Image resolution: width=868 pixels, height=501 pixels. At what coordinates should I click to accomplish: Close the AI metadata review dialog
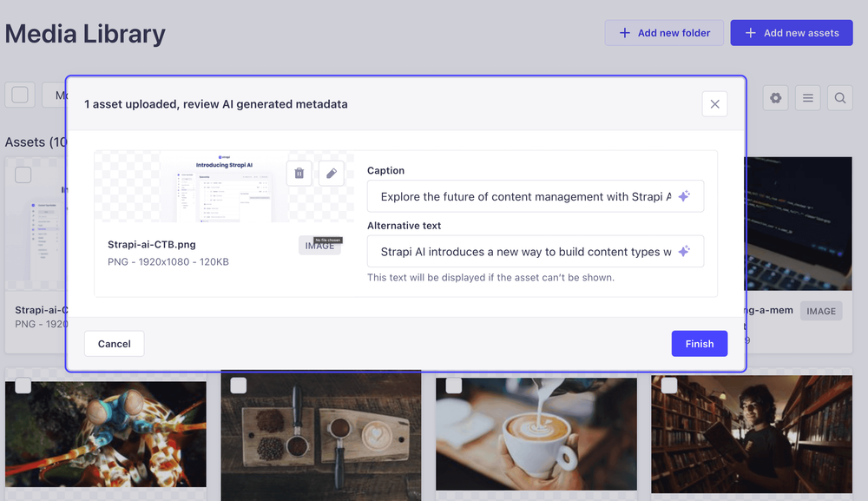pyautogui.click(x=714, y=104)
